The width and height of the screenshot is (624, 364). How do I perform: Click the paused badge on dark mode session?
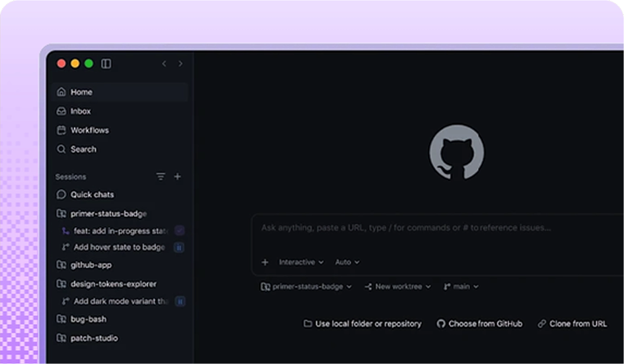coord(180,301)
